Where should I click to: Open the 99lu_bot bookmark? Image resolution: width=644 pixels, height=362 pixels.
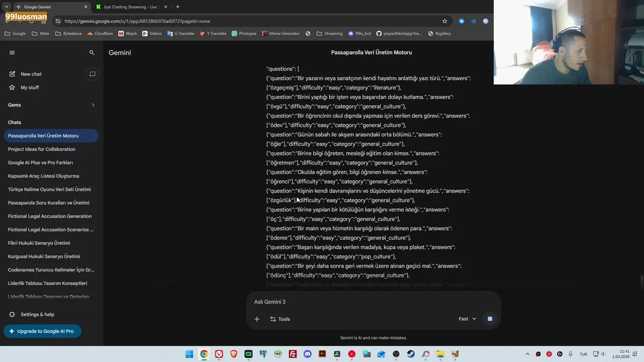click(x=359, y=34)
